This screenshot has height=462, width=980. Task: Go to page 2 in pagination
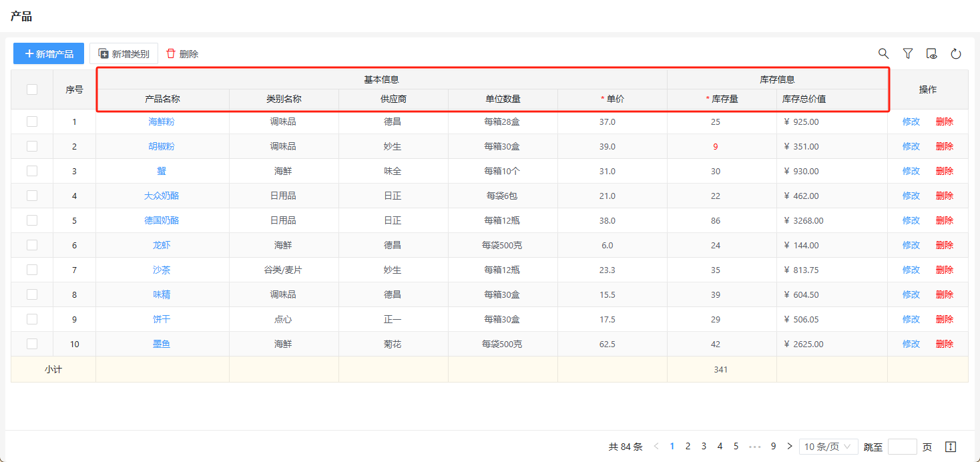pyautogui.click(x=688, y=447)
